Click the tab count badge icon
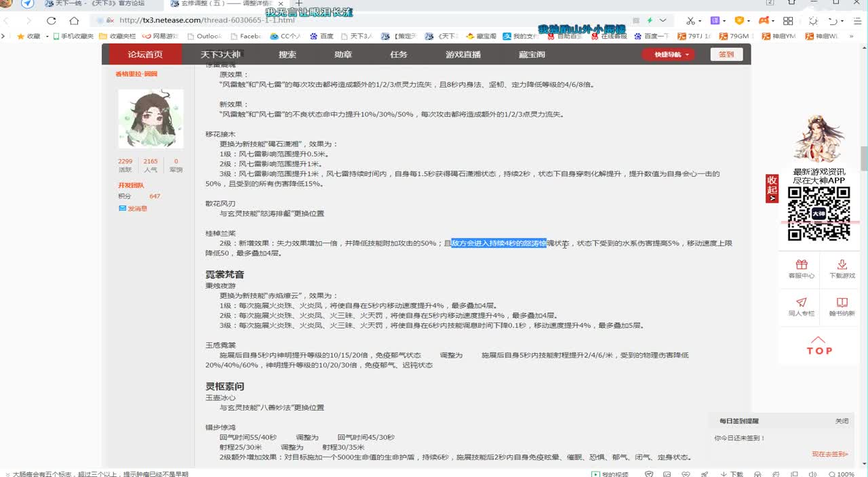Screen dimensions: 868x477 pyautogui.click(x=770, y=3)
